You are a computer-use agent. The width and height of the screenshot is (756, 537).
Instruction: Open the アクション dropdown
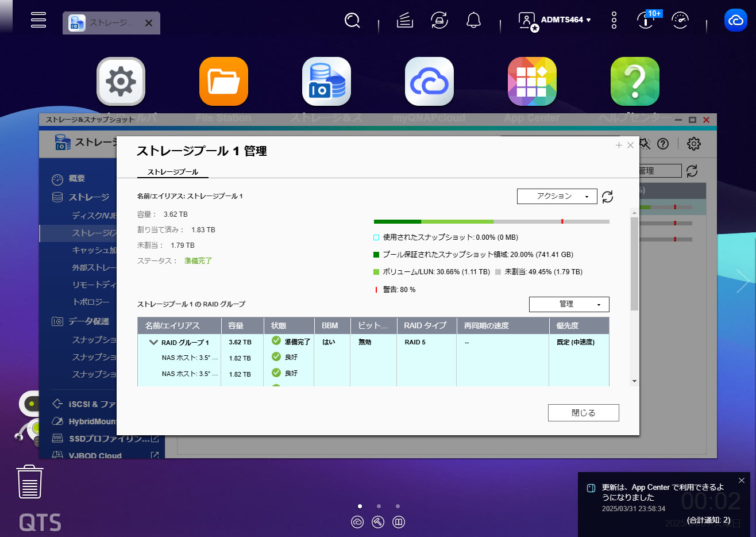pos(557,197)
